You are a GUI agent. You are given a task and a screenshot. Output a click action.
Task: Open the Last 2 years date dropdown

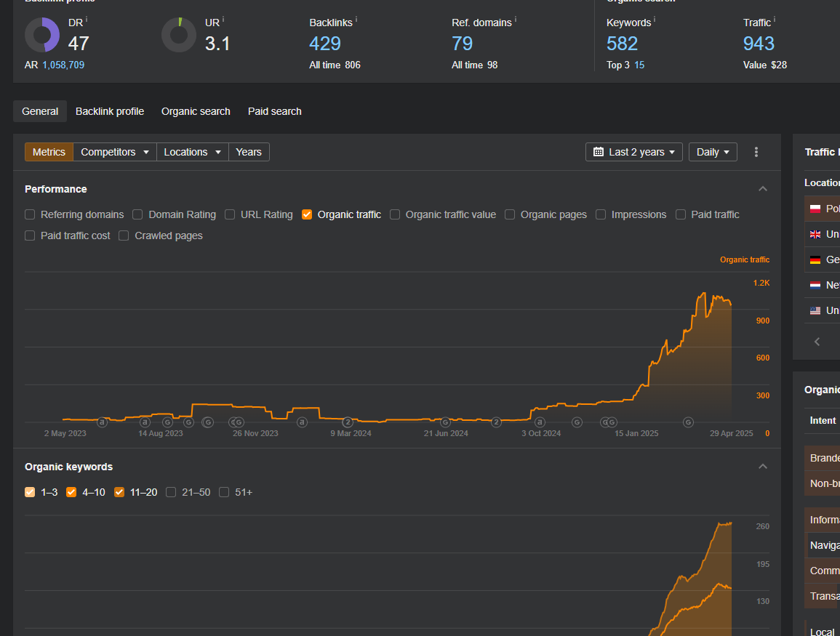click(x=633, y=152)
